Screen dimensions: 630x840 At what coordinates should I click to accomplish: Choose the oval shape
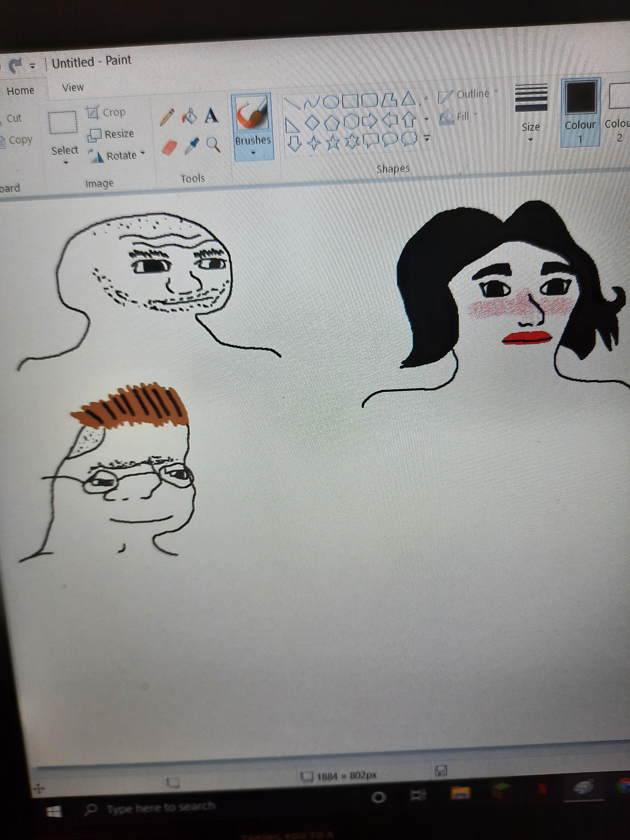[x=331, y=102]
